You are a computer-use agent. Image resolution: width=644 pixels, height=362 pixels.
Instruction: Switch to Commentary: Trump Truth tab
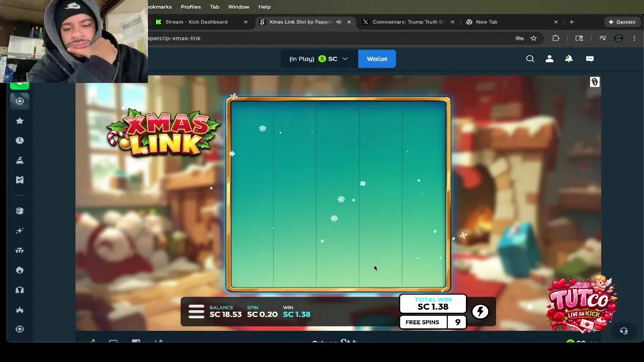point(409,22)
